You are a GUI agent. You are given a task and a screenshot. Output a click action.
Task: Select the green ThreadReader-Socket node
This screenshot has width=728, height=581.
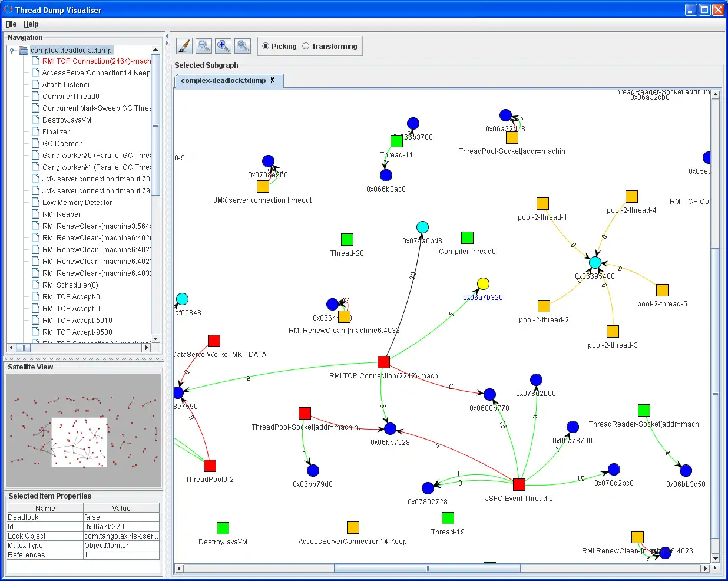pos(644,410)
